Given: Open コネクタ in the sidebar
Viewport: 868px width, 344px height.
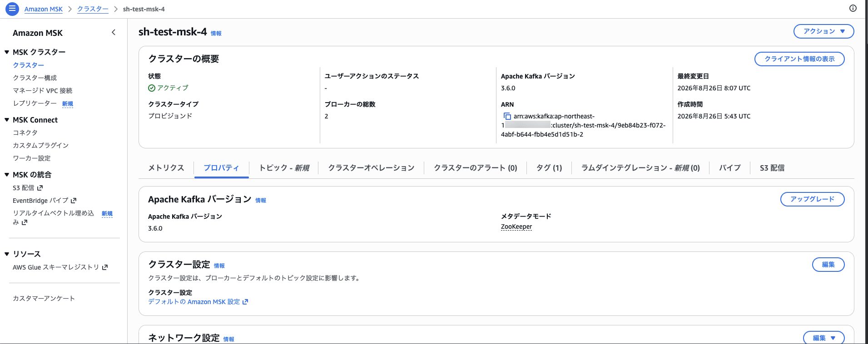Looking at the screenshot, I should pyautogui.click(x=25, y=133).
